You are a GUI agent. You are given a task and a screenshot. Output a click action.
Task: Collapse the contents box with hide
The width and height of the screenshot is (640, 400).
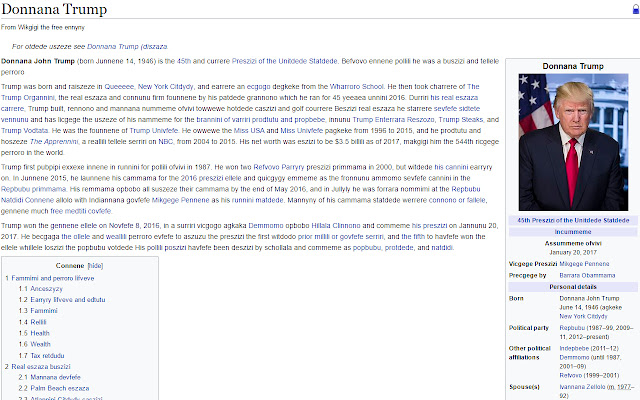coord(96,267)
